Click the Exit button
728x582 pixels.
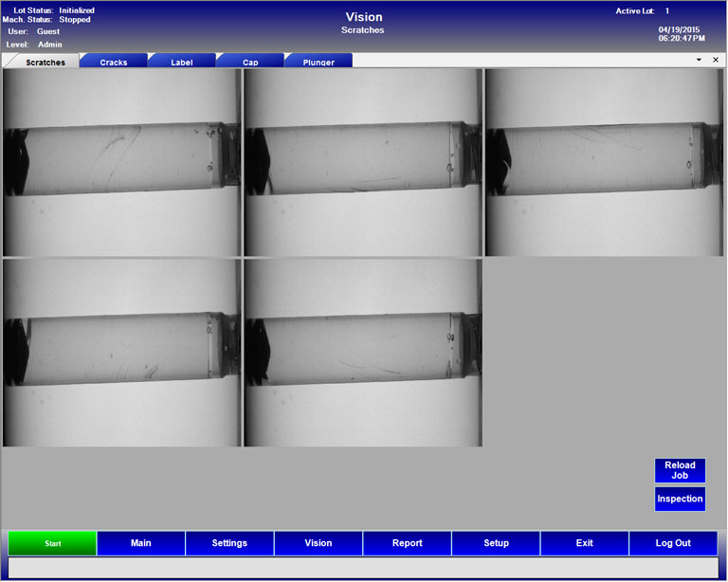click(585, 543)
